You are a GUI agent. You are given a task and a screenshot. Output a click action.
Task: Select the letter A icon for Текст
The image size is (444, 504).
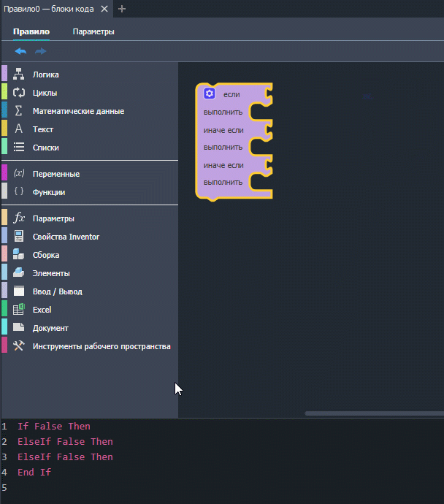coord(19,129)
